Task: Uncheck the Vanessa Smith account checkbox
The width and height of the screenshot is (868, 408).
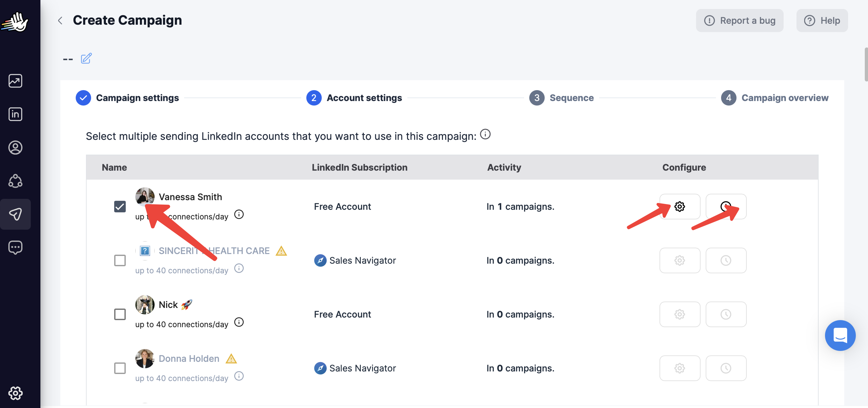Action: [120, 207]
